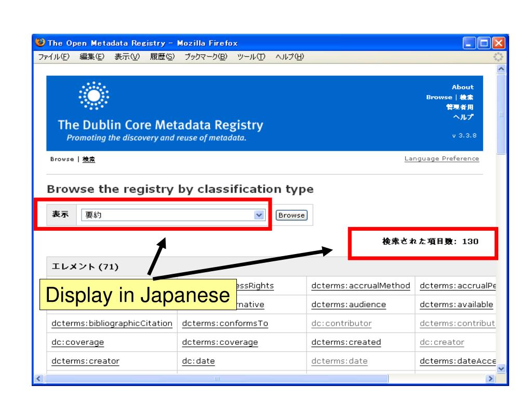
Task: Click 検索 link in blue banner
Action: click(467, 97)
